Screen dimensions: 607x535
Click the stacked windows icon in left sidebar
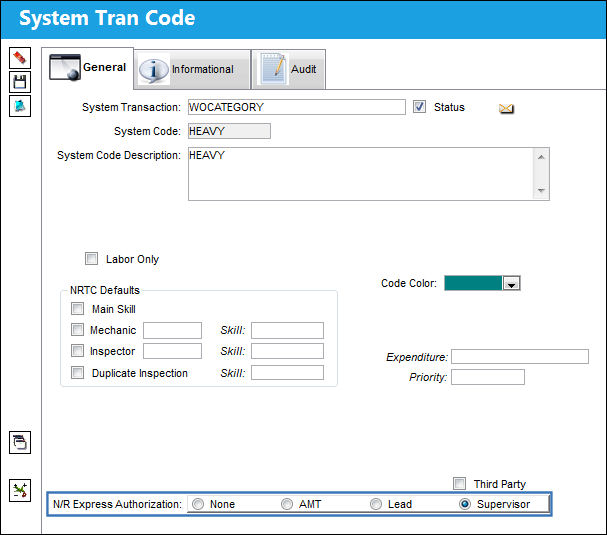[x=20, y=442]
